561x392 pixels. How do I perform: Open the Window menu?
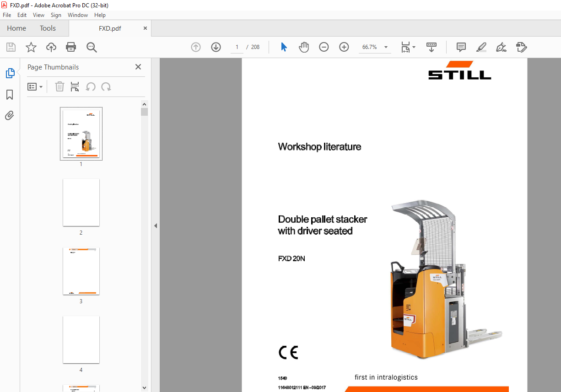tap(78, 15)
